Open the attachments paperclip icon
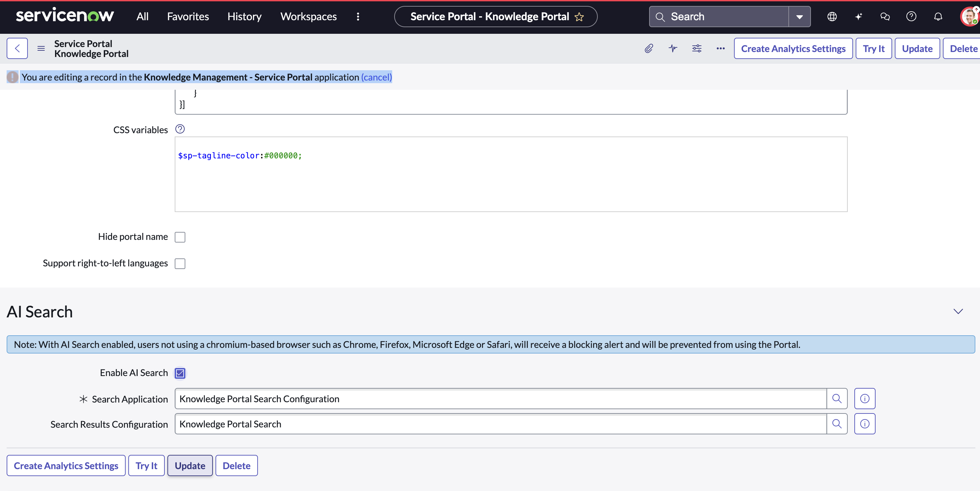The height and width of the screenshot is (491, 980). 649,48
